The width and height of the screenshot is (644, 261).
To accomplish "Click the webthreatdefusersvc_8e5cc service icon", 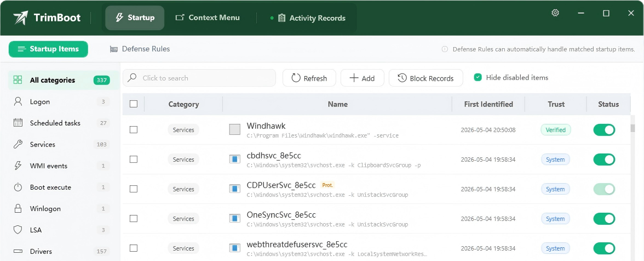I will (x=234, y=248).
